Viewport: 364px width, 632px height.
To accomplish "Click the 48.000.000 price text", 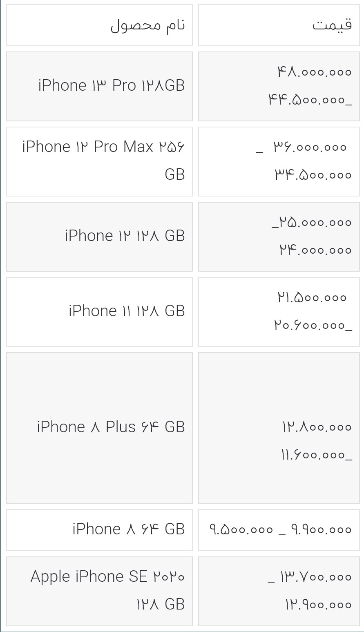I will click(314, 72).
